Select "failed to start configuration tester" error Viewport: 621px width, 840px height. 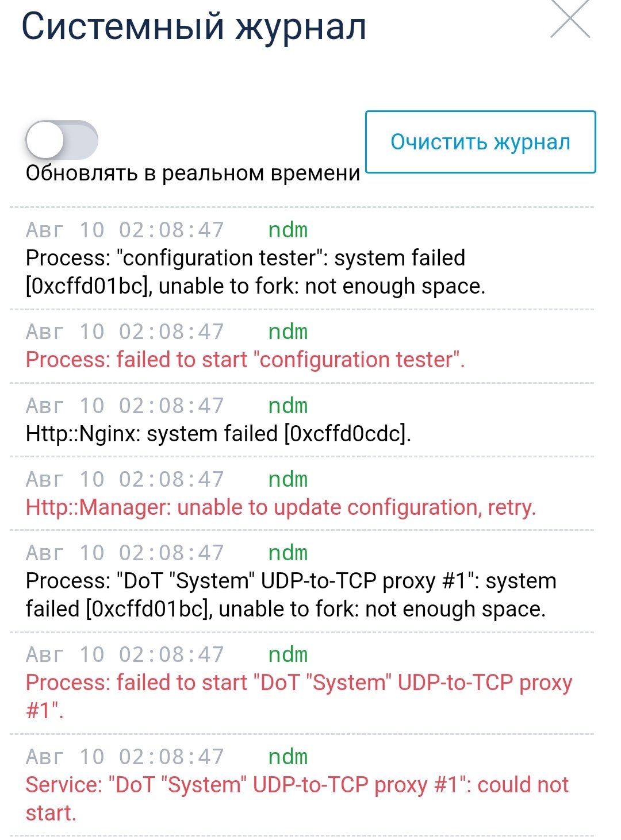pos(246,360)
